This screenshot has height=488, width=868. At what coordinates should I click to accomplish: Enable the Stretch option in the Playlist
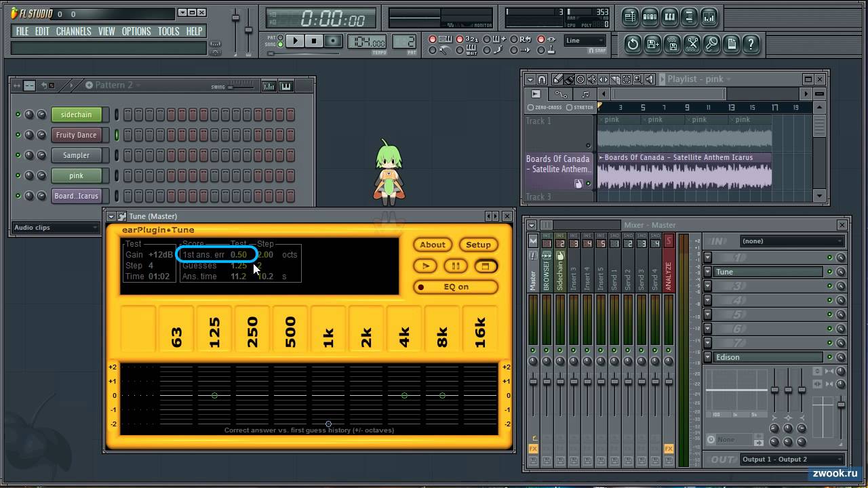(580, 107)
